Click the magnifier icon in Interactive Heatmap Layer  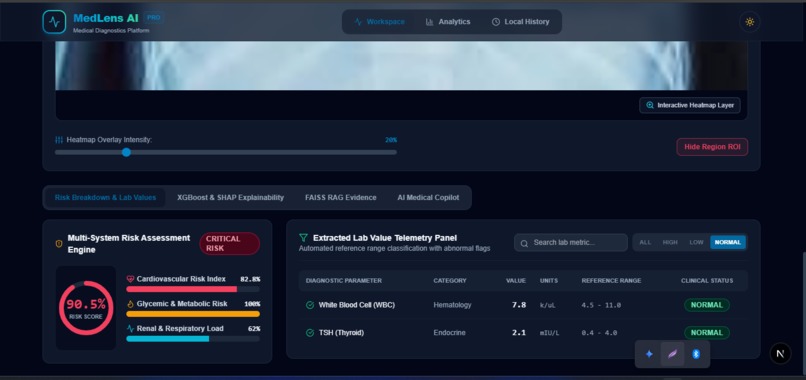(x=650, y=105)
